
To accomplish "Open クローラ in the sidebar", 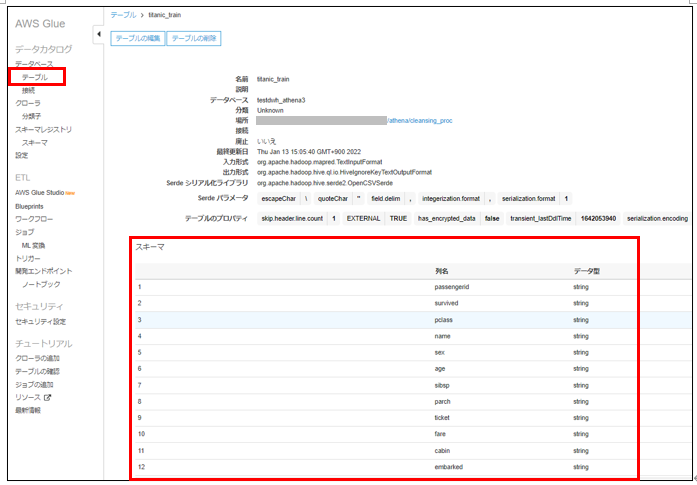I will (28, 103).
